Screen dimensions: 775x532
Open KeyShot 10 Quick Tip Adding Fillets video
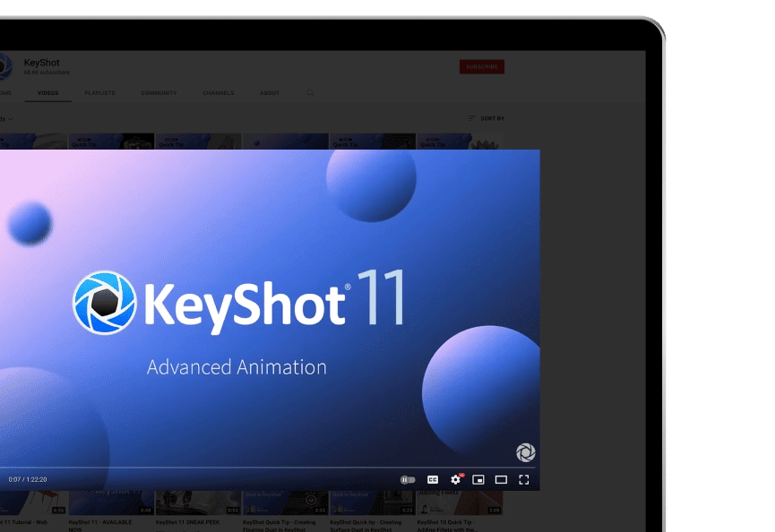pyautogui.click(x=447, y=525)
